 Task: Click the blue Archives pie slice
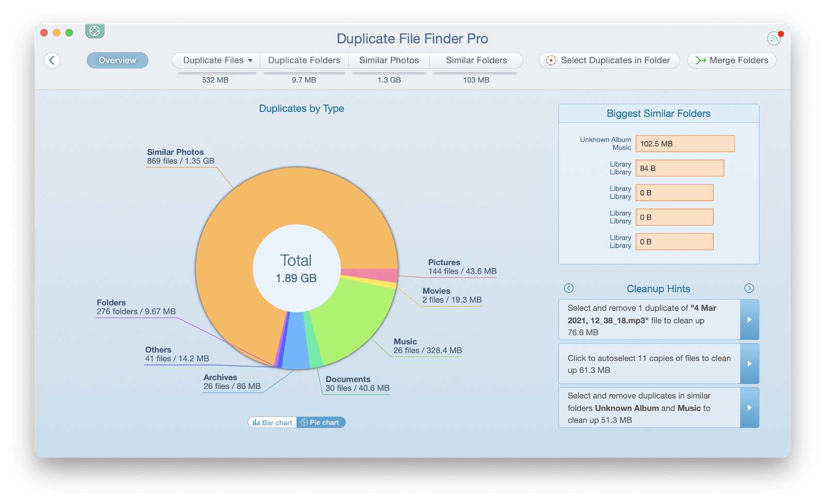click(295, 341)
